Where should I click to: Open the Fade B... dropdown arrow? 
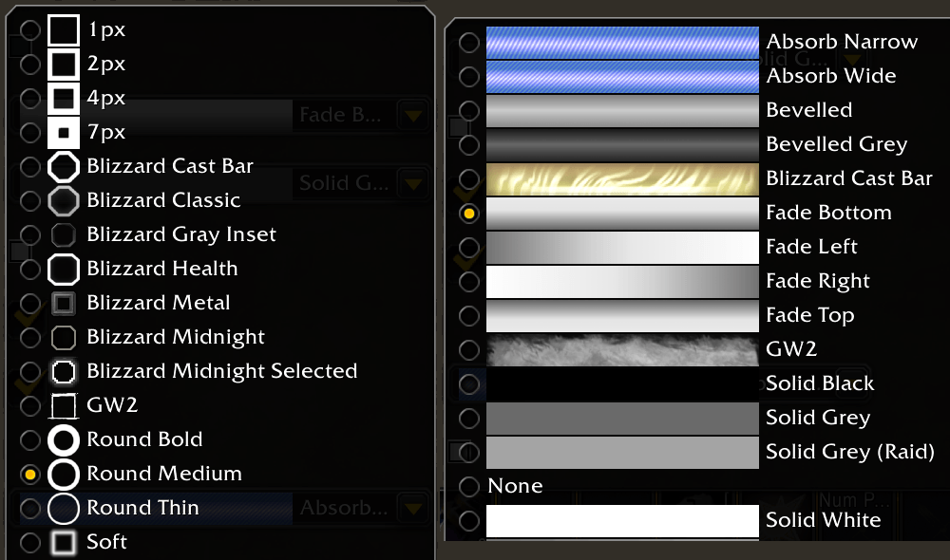[x=414, y=115]
